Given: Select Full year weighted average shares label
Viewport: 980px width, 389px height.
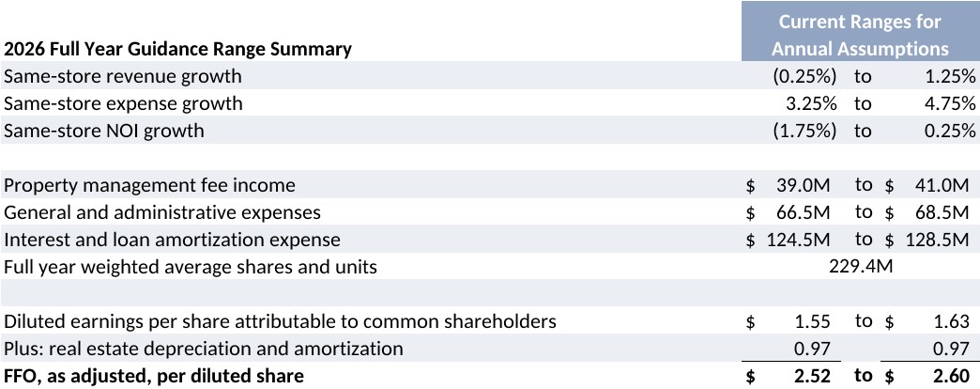Looking at the screenshot, I should point(191,267).
